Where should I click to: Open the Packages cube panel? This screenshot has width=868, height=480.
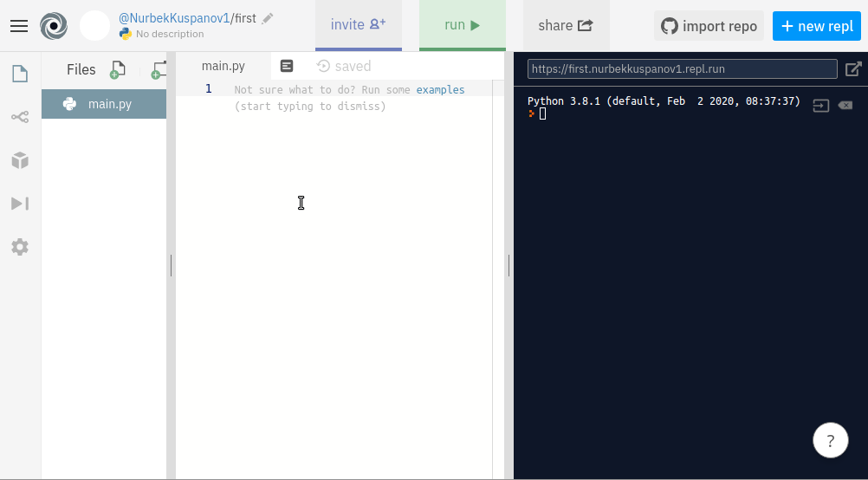pyautogui.click(x=19, y=160)
